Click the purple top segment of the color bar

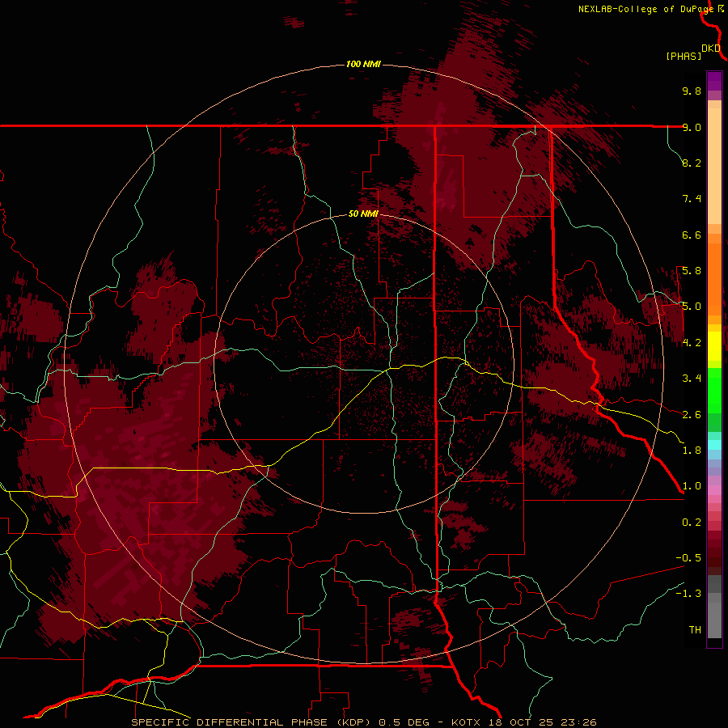pos(714,82)
